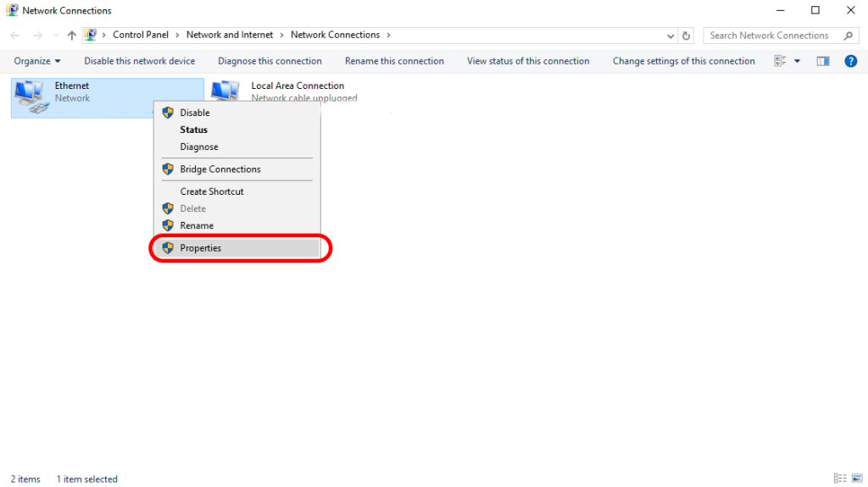Refresh the Network Connections address bar
This screenshot has height=487, width=868.
click(687, 36)
